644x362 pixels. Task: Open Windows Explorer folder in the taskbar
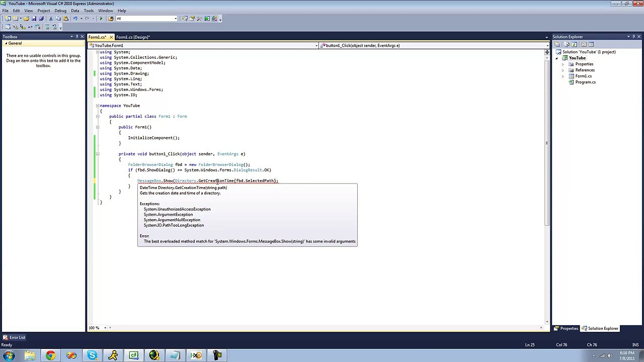point(30,355)
